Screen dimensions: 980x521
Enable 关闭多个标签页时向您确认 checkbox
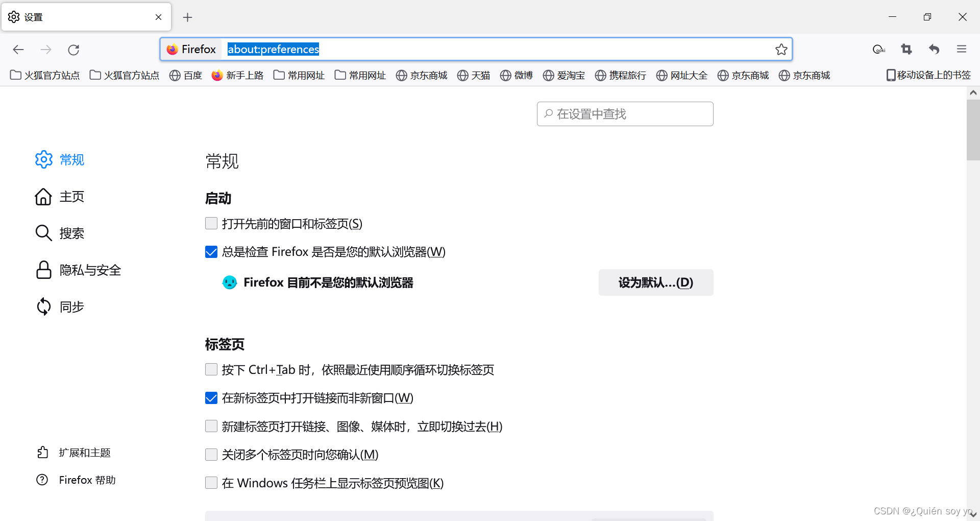pyautogui.click(x=211, y=455)
